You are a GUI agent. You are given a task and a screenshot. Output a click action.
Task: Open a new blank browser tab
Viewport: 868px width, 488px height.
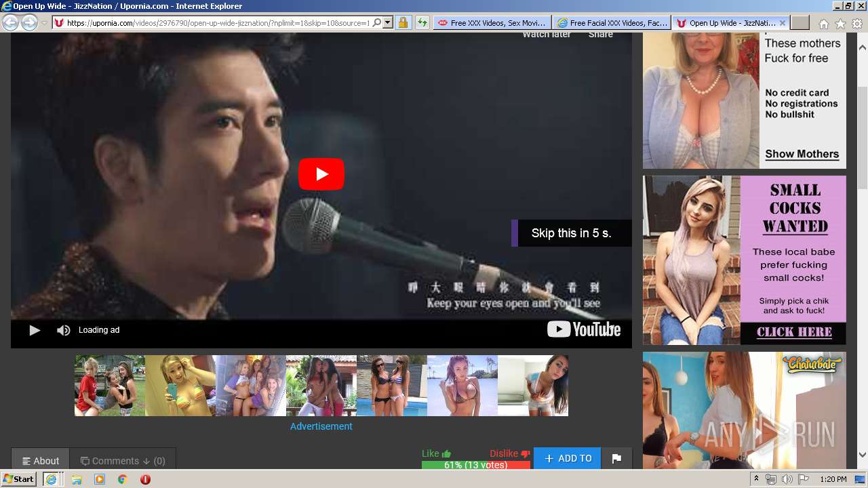point(800,22)
